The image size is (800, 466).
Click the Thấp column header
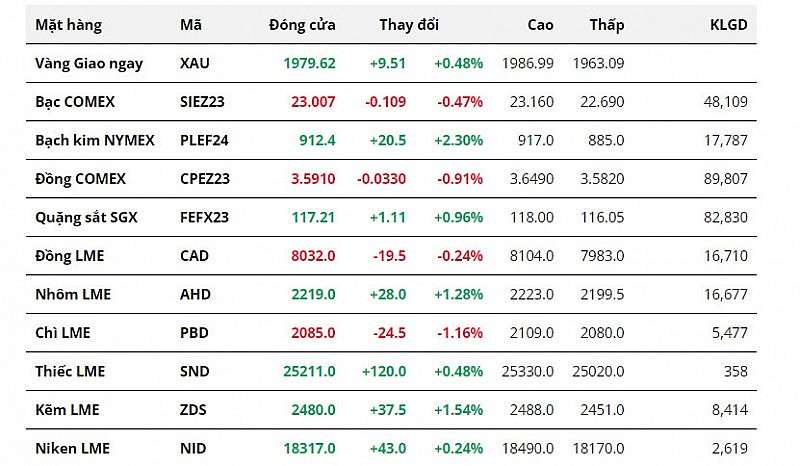pyautogui.click(x=607, y=25)
